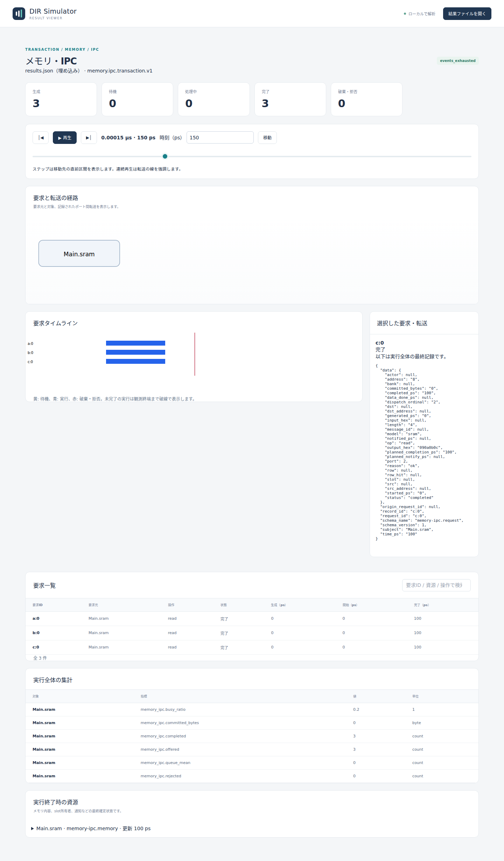
Task: Click the timeline slider handle
Action: tap(165, 157)
